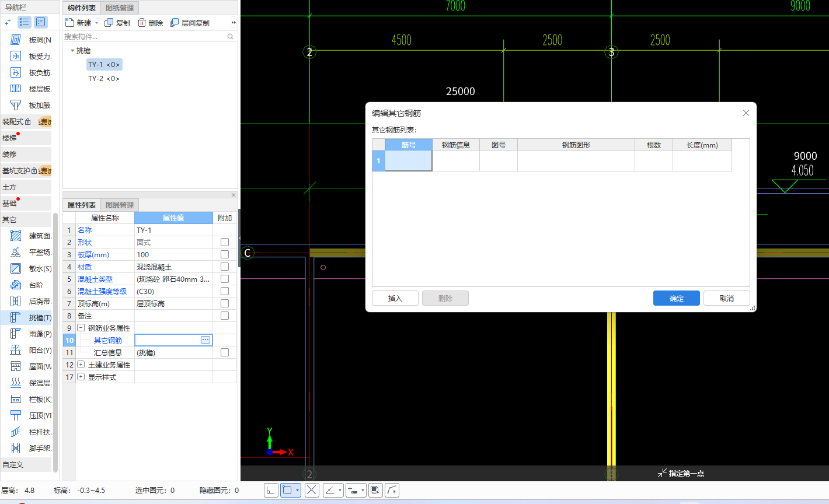Tick the 附加 checkbox for 混凝土类型 row

225,279
